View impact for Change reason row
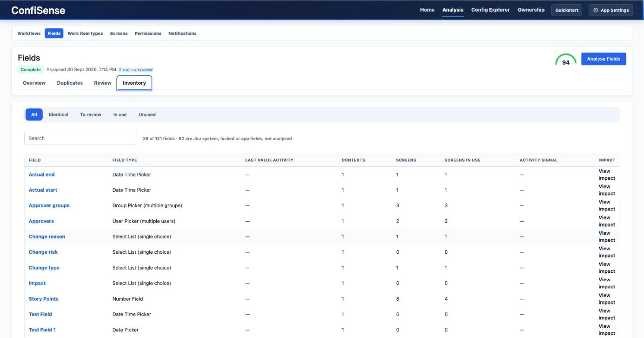Image resolution: width=644 pixels, height=338 pixels. (607, 237)
